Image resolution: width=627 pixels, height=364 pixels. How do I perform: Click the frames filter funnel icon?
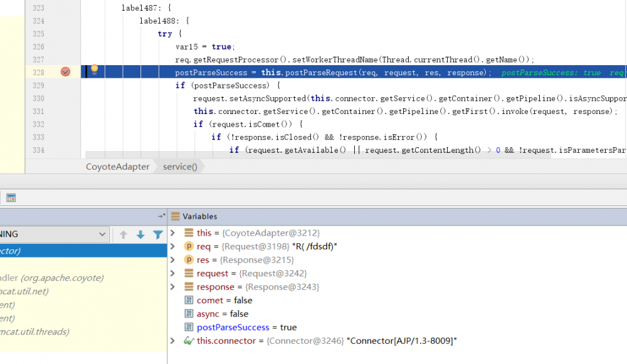pyautogui.click(x=158, y=234)
